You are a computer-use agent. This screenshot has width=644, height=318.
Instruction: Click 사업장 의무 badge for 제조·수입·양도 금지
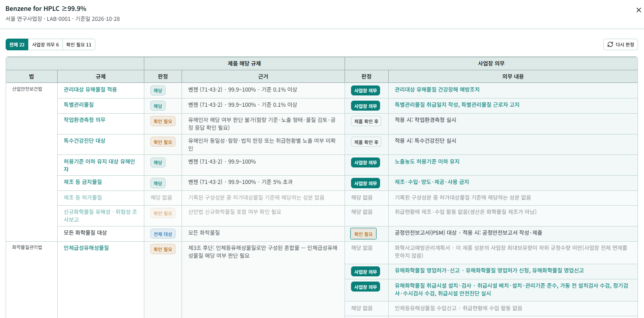tap(365, 183)
